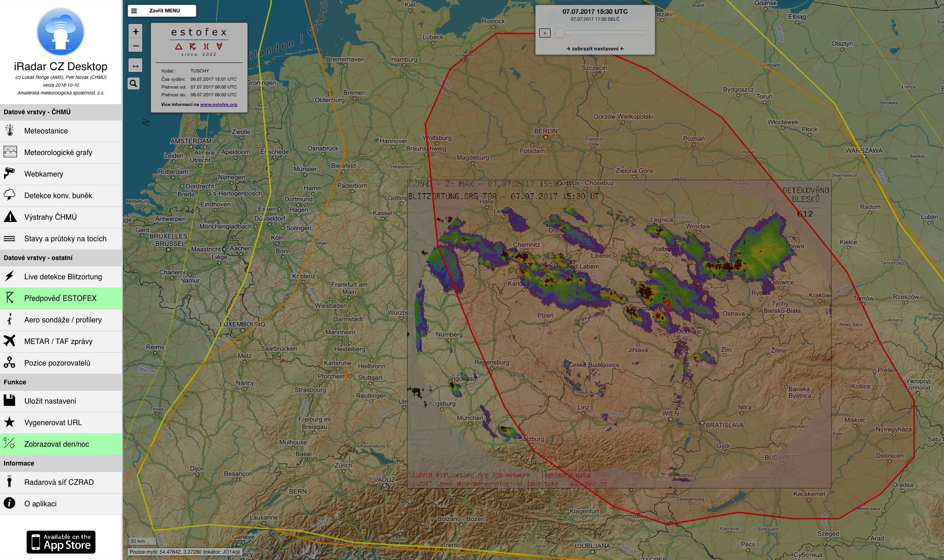Click the Vygenerovat URL star icon
Image resolution: width=944 pixels, height=560 pixels.
coord(10,422)
